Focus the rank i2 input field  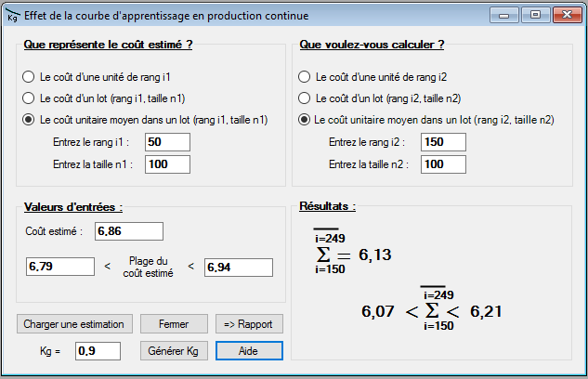click(x=444, y=141)
